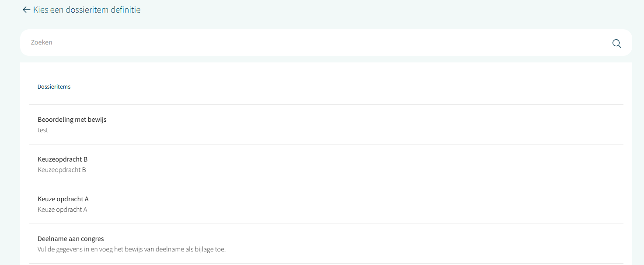Open the 'Deelname aan congres' title

pos(71,239)
